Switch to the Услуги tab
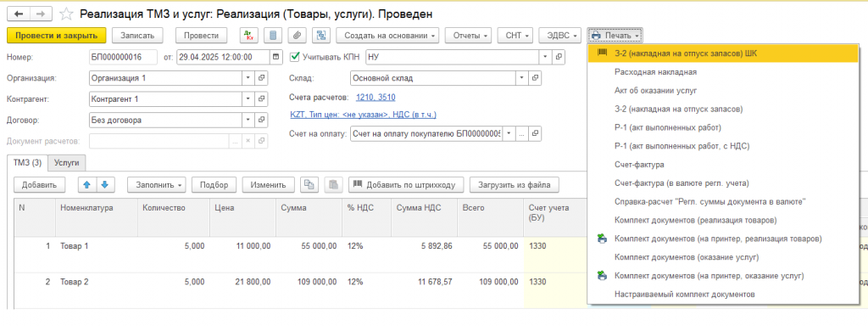Image resolution: width=868 pixels, height=326 pixels. pos(66,163)
